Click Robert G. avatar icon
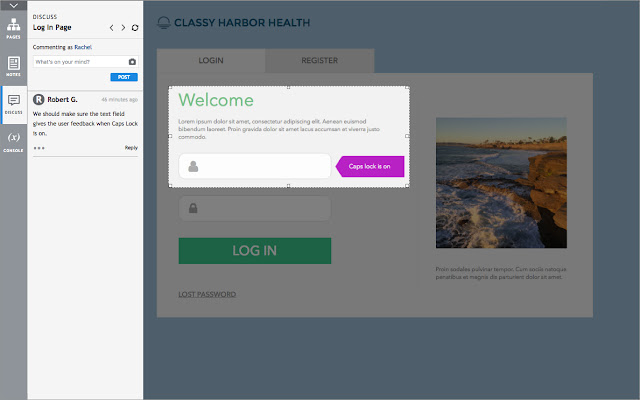 click(x=38, y=99)
